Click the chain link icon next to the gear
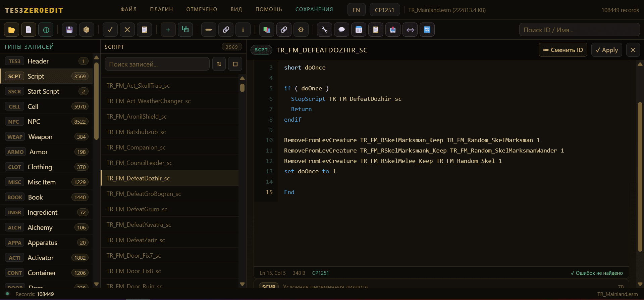 [284, 30]
